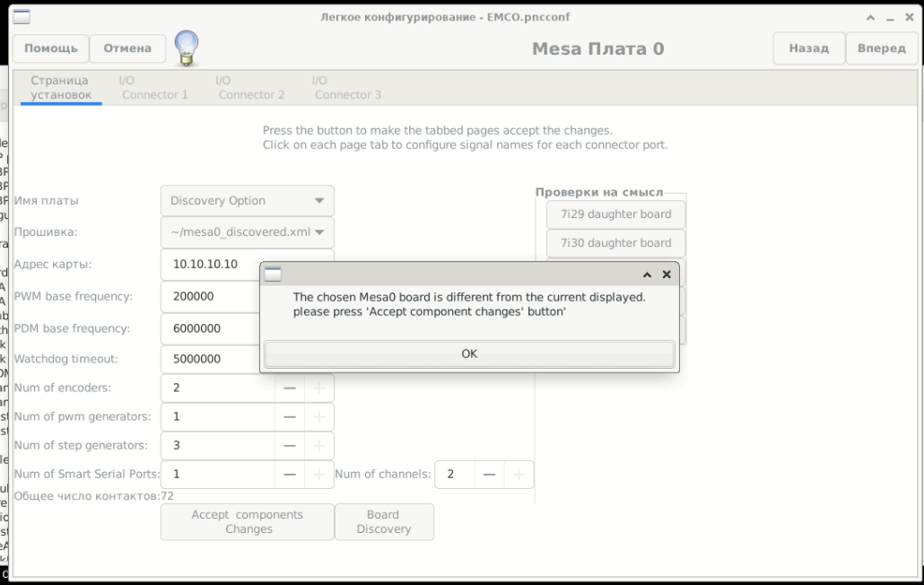Screen dimensions: 924x585
Task: Proceed with the Вперед button
Action: point(882,48)
